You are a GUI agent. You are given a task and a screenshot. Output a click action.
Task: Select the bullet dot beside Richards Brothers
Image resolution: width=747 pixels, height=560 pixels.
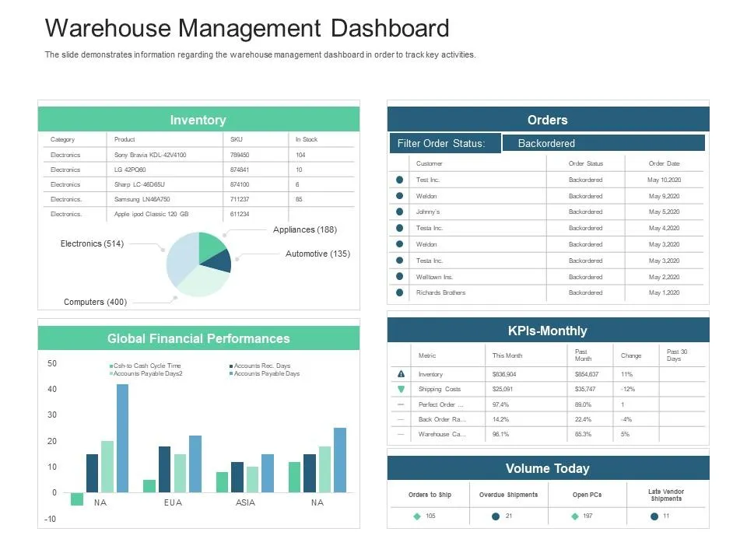coord(399,292)
